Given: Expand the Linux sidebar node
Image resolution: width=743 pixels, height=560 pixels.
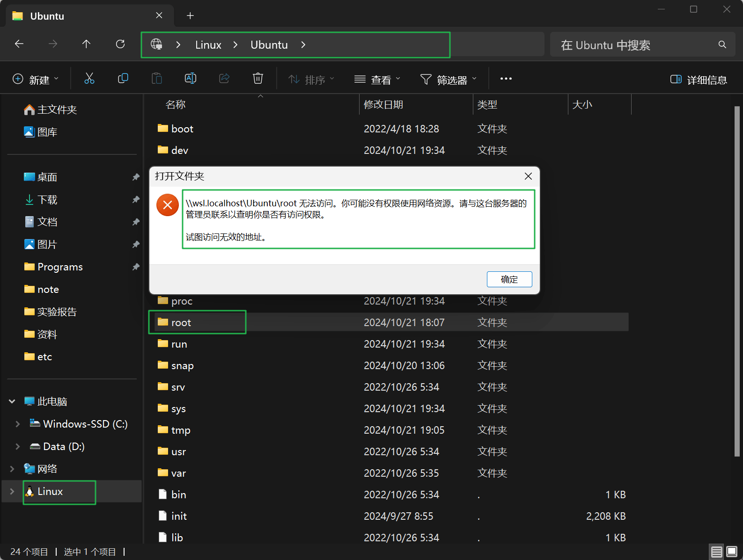Looking at the screenshot, I should tap(12, 491).
